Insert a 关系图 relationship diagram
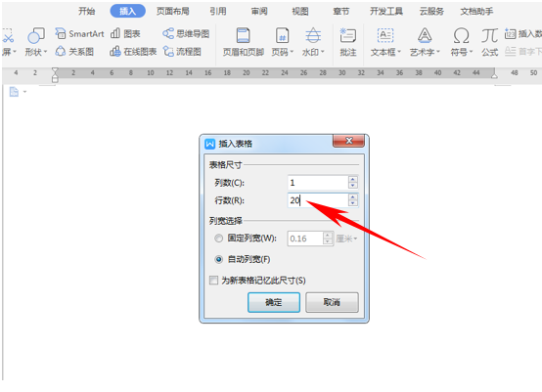Image resolution: width=542 pixels, height=392 pixels. pos(74,52)
